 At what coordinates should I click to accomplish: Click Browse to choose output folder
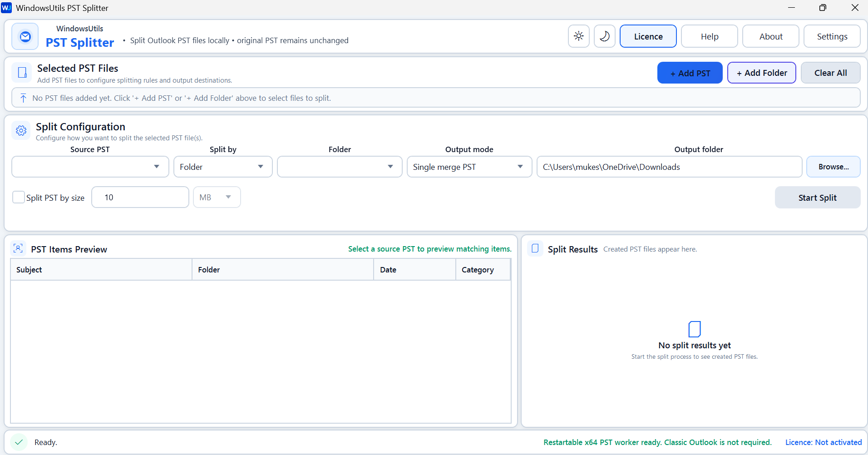(833, 167)
